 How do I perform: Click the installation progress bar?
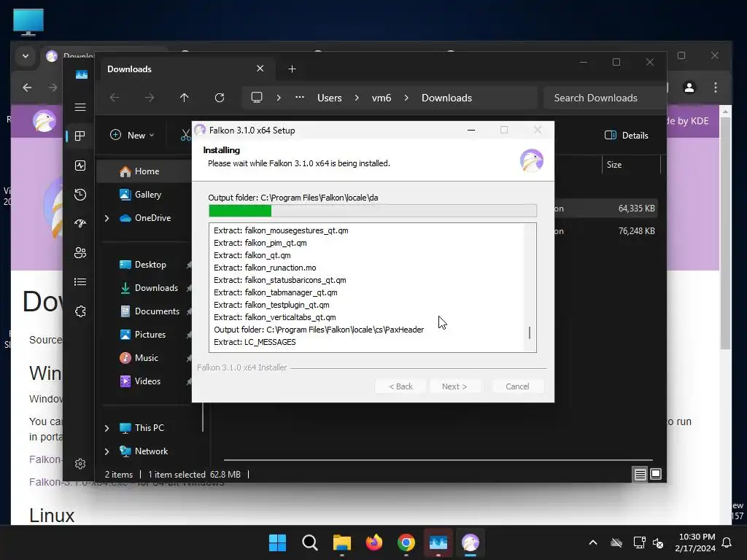click(x=373, y=211)
